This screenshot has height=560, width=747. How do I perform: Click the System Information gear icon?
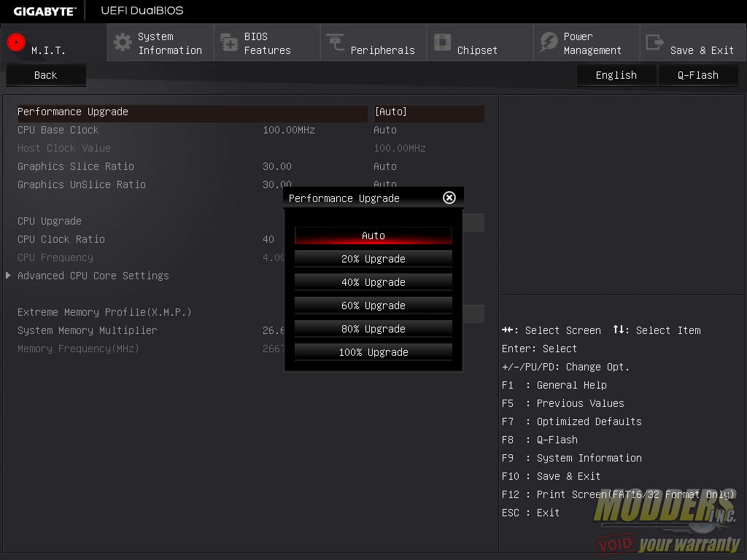(x=123, y=42)
